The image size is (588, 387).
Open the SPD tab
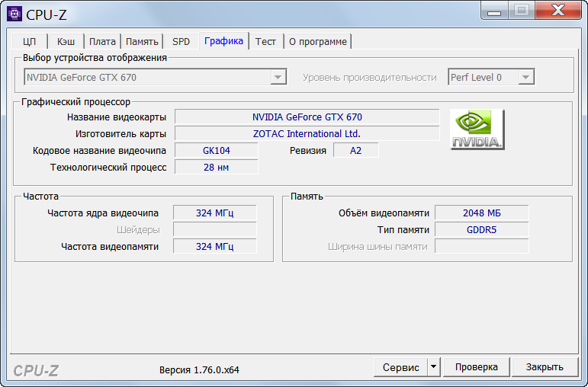[181, 42]
